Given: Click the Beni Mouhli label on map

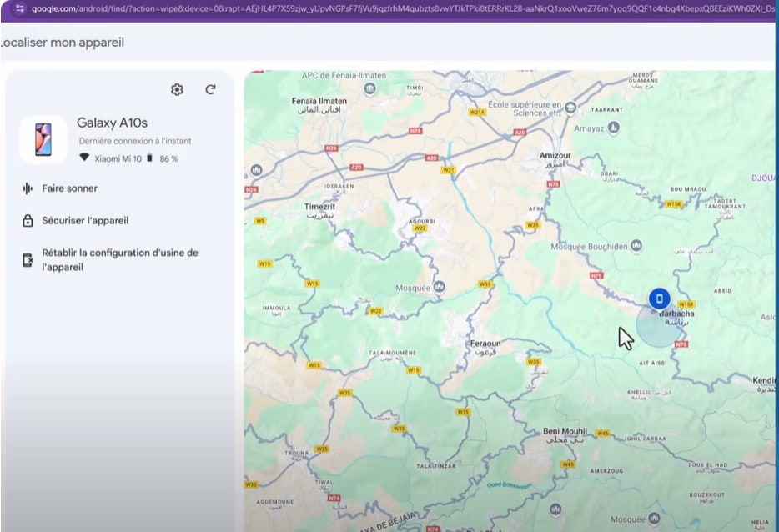Looking at the screenshot, I should (565, 430).
